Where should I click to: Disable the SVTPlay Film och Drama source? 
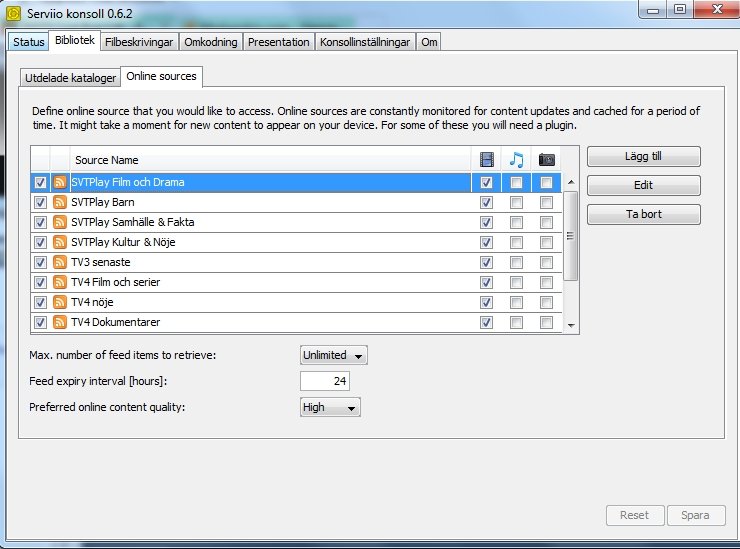point(40,182)
